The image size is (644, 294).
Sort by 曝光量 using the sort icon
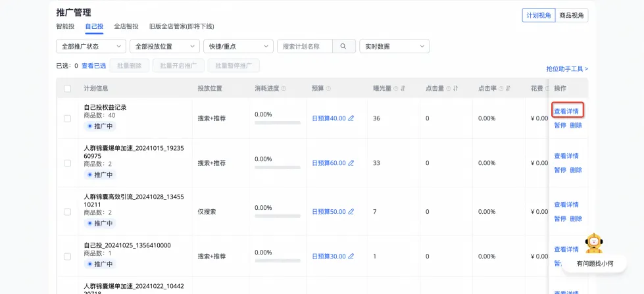tap(403, 89)
